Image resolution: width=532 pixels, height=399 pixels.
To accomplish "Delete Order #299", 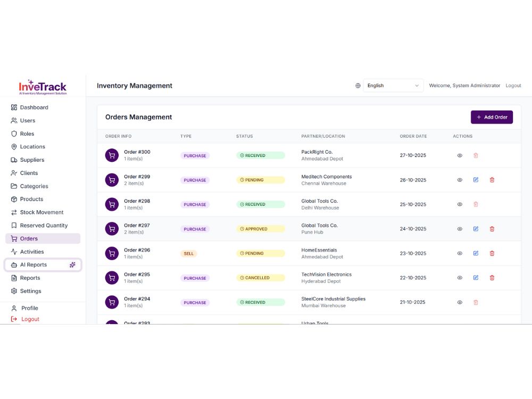I will [492, 180].
